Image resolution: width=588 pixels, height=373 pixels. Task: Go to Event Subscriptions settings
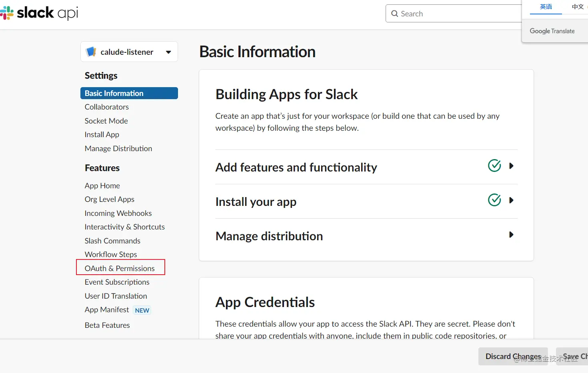coord(117,282)
